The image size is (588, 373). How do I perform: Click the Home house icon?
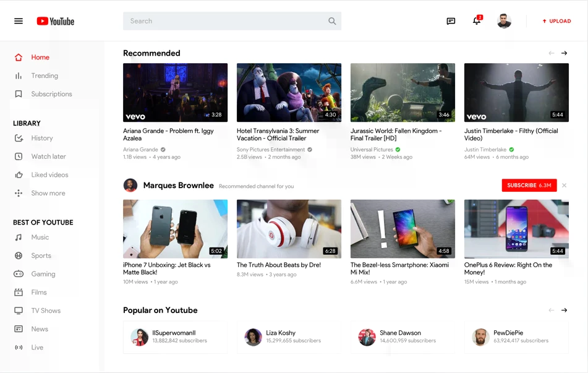(x=19, y=58)
